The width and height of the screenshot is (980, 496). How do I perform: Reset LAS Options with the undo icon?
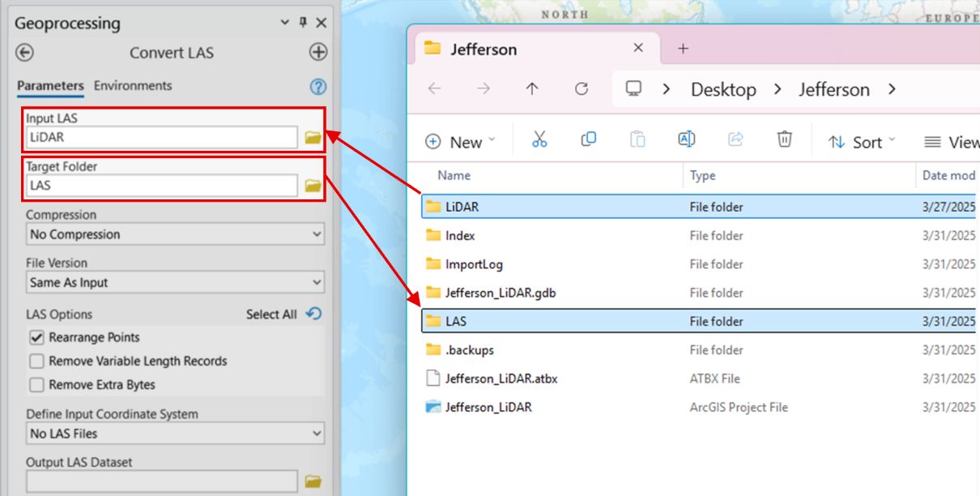pyautogui.click(x=317, y=314)
